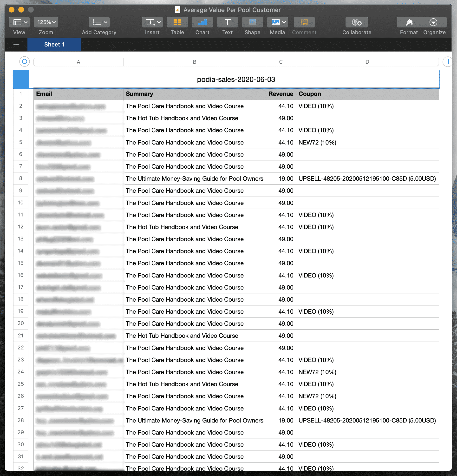Screen dimensions: 457x476
Task: Click row 8 UPSELL coupon cell
Action: [367, 179]
